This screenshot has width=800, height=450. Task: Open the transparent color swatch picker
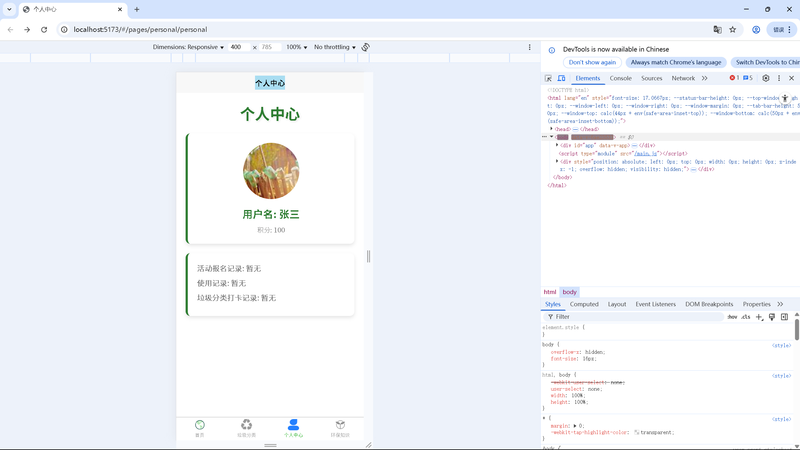[637, 432]
